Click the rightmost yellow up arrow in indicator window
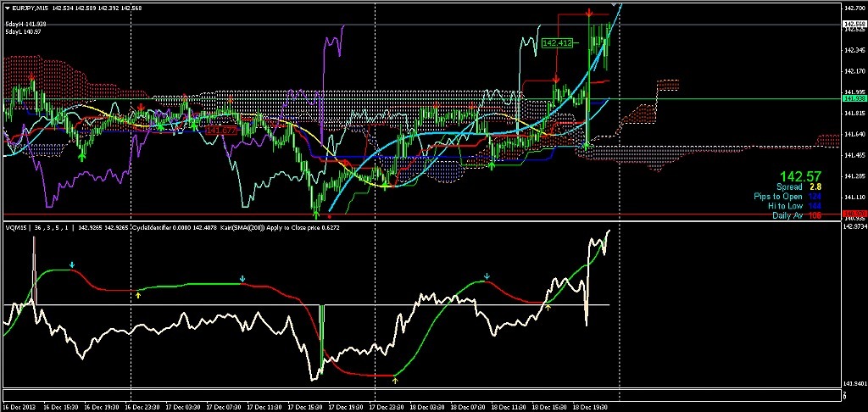This screenshot has width=868, height=412. click(x=548, y=307)
